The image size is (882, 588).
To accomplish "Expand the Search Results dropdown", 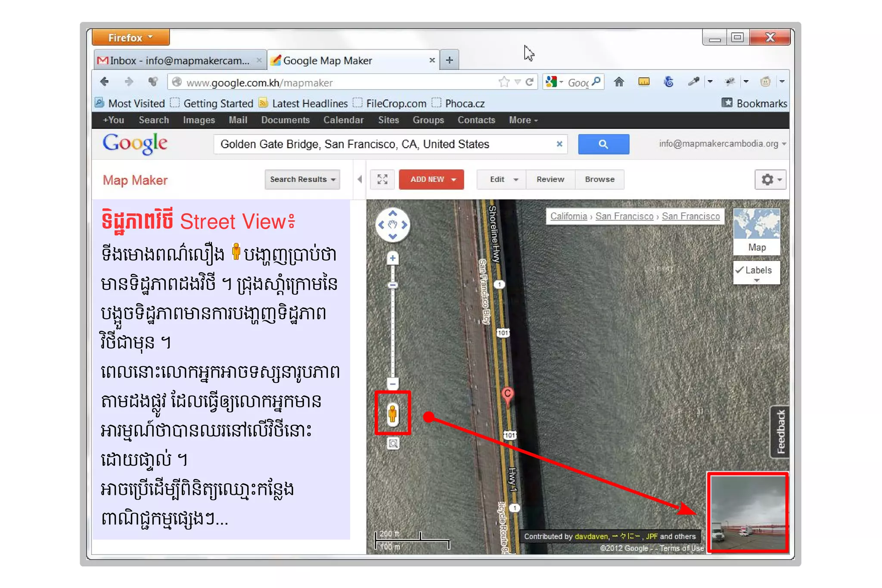I will tap(302, 179).
